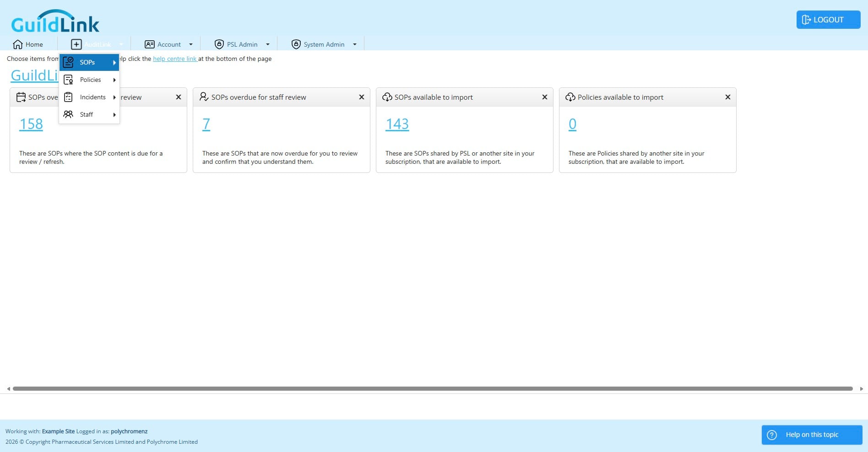Click Help on this topic button

click(812, 435)
